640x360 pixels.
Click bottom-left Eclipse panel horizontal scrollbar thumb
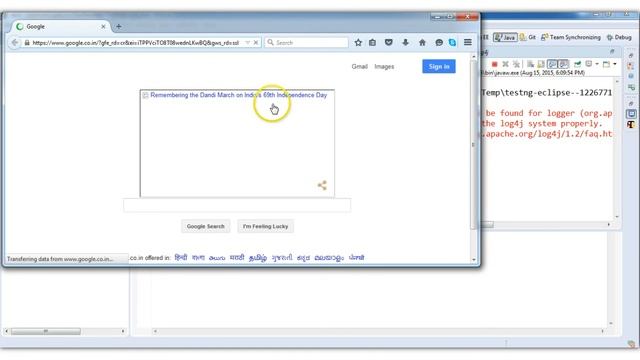click(46, 331)
